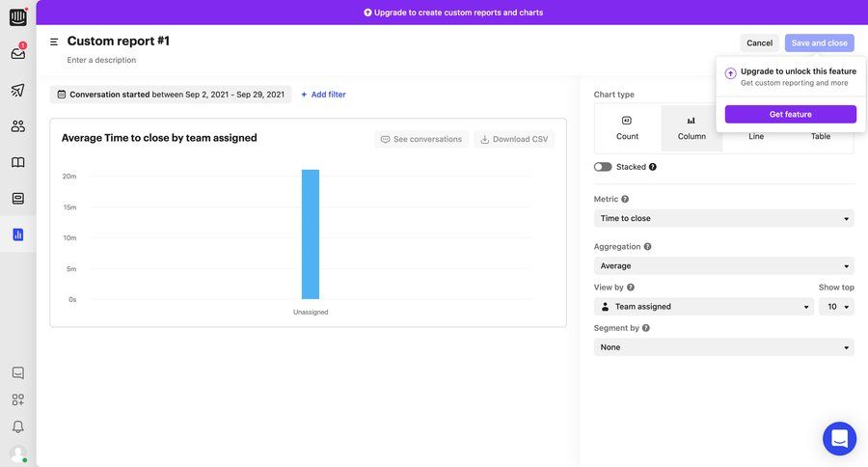868x467 pixels.
Task: Open the Outbound paper plane icon
Action: [x=17, y=90]
